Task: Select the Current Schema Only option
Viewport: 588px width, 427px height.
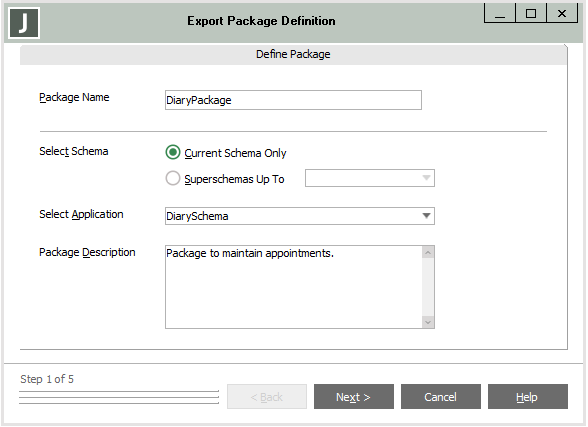Action: [173, 152]
